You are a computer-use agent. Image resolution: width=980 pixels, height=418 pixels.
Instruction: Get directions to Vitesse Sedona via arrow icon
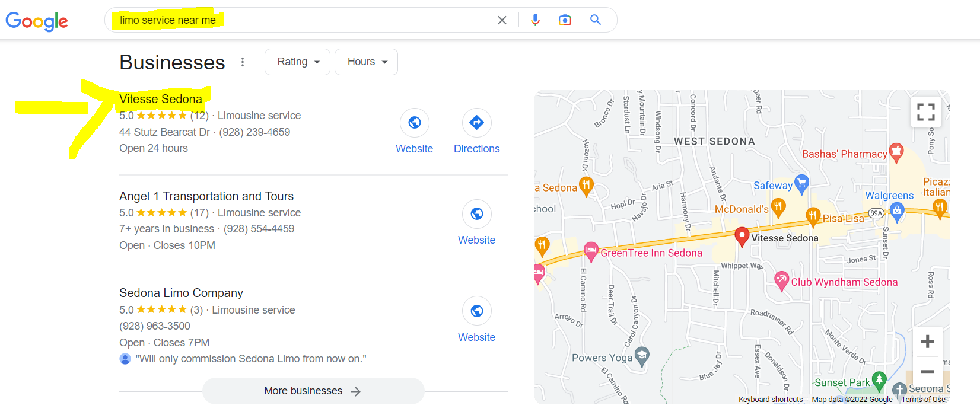477,123
